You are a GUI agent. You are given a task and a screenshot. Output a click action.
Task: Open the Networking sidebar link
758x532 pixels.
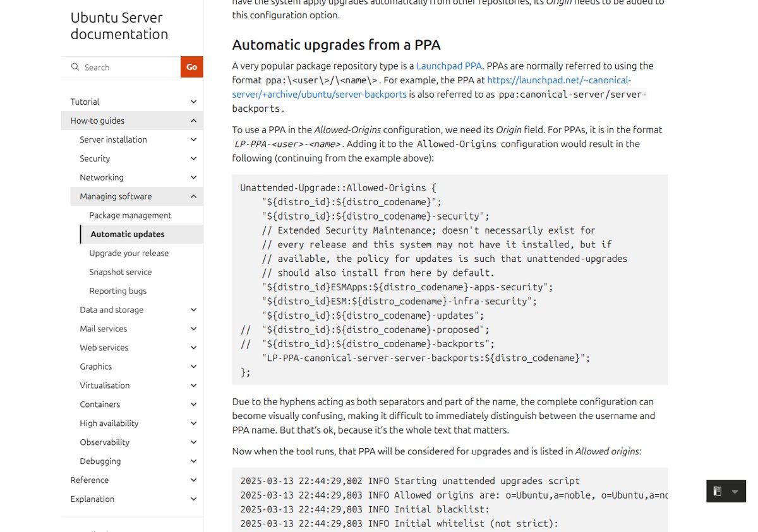tap(102, 177)
